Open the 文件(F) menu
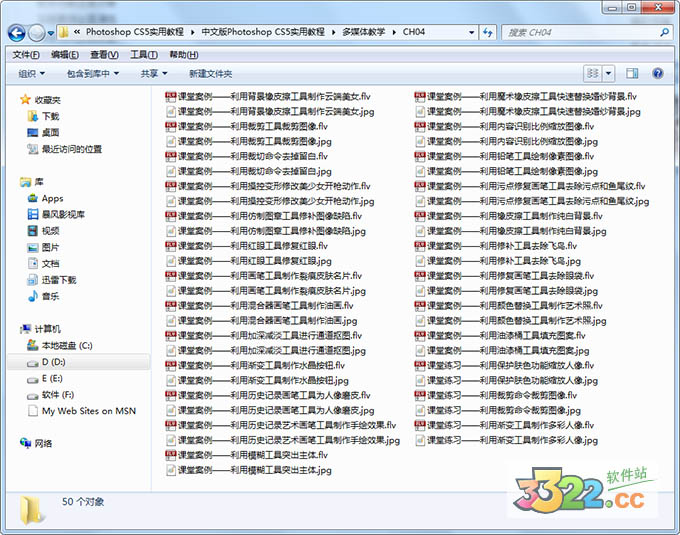Image resolution: width=680 pixels, height=535 pixels. pos(25,54)
